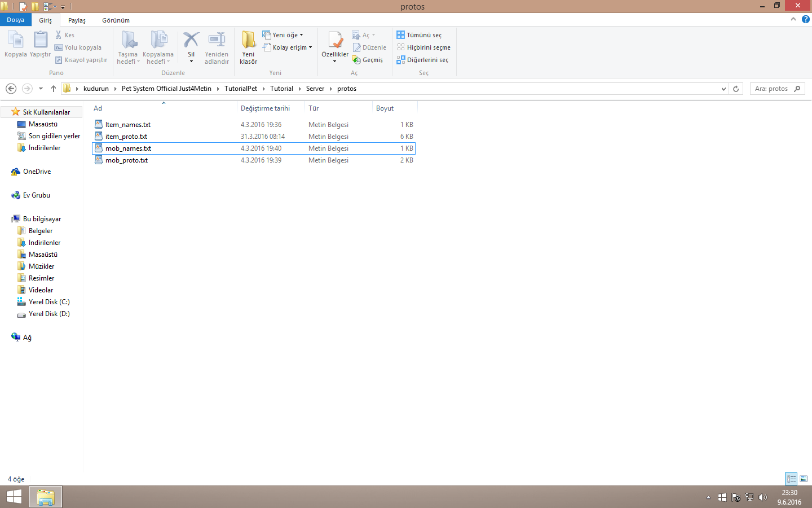The image size is (812, 508).
Task: Sort by Değiştirme tarihi column header
Action: point(271,108)
